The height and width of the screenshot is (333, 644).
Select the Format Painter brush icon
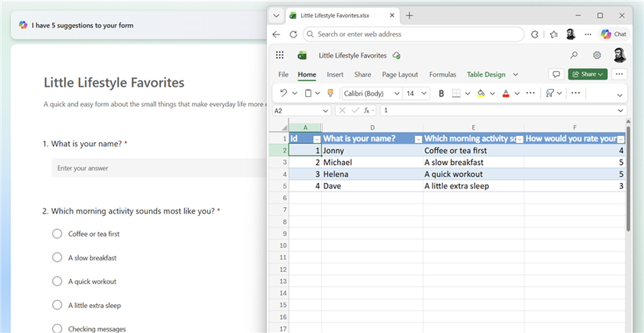[330, 93]
